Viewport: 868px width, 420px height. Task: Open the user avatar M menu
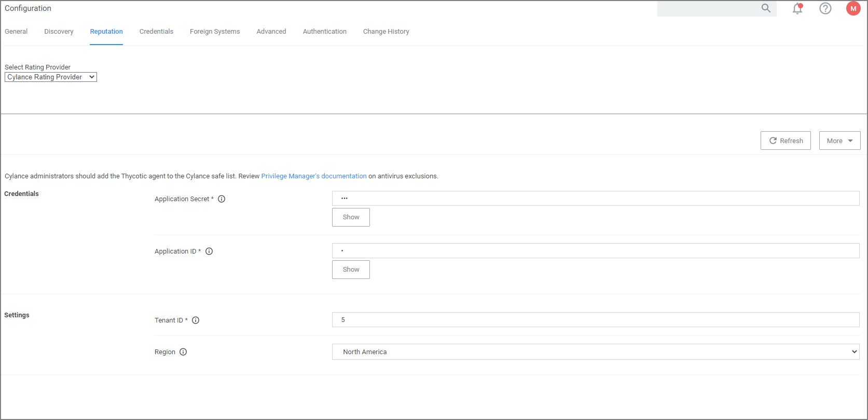click(x=853, y=9)
